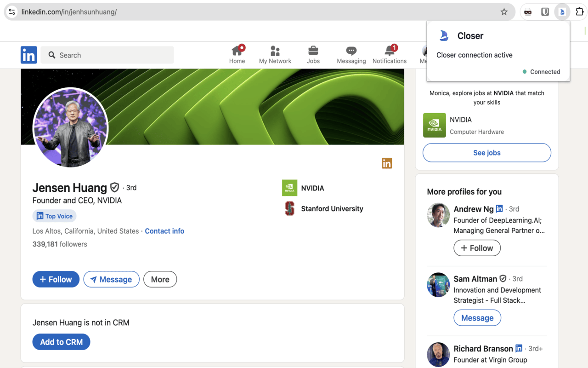Click See jobs at NVIDIA
The image size is (588, 368).
pos(487,153)
